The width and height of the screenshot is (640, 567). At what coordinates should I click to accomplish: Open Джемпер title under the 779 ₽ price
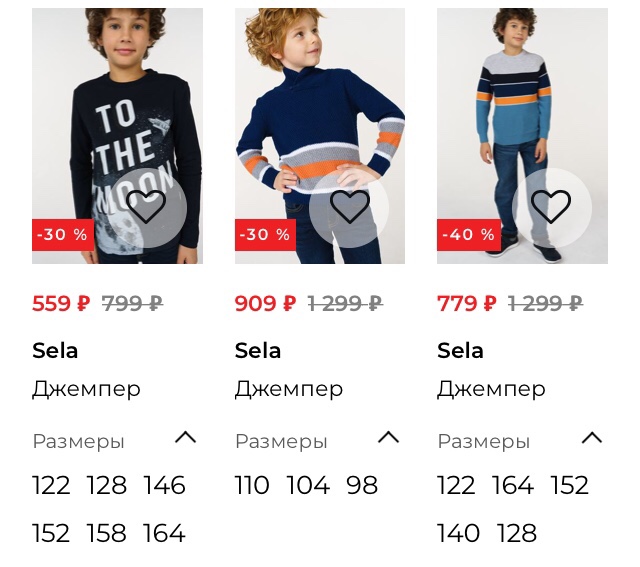click(x=491, y=389)
